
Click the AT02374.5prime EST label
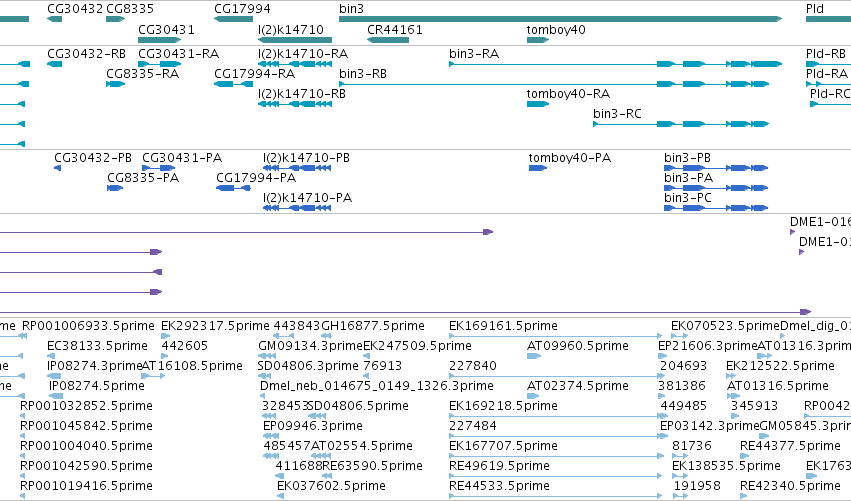[x=577, y=386]
